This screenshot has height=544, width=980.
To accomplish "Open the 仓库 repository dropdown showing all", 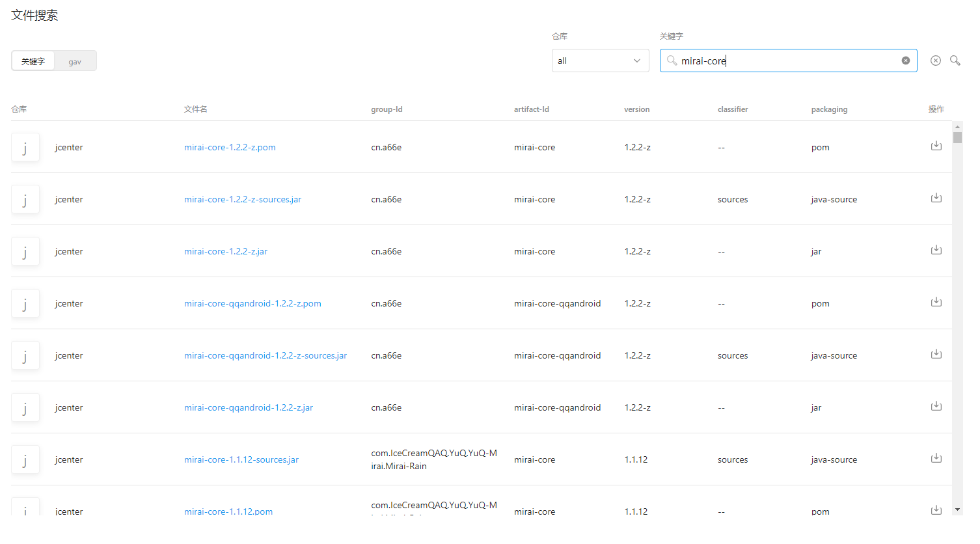I will 600,61.
